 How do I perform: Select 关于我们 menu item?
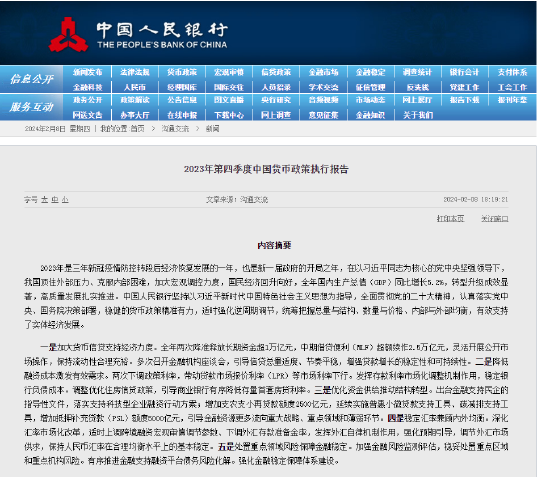point(417,115)
